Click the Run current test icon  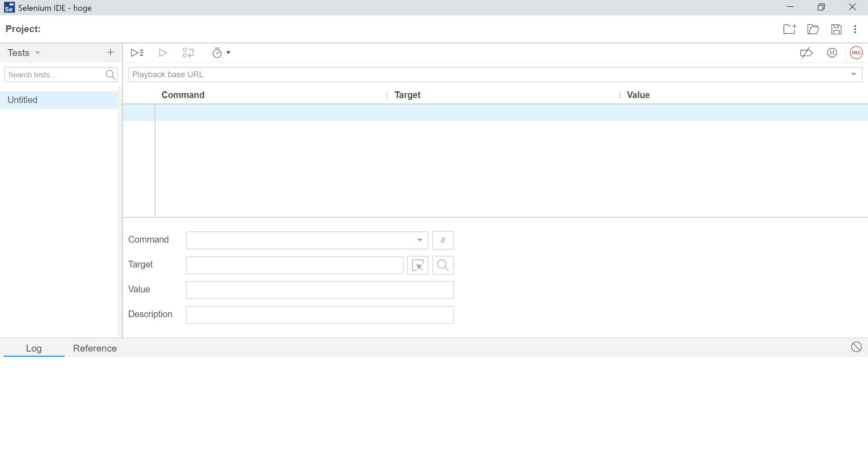click(163, 53)
